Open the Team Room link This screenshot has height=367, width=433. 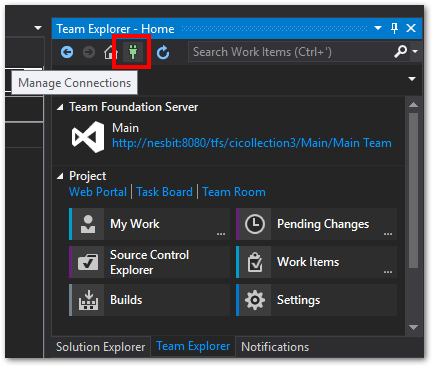click(x=234, y=192)
